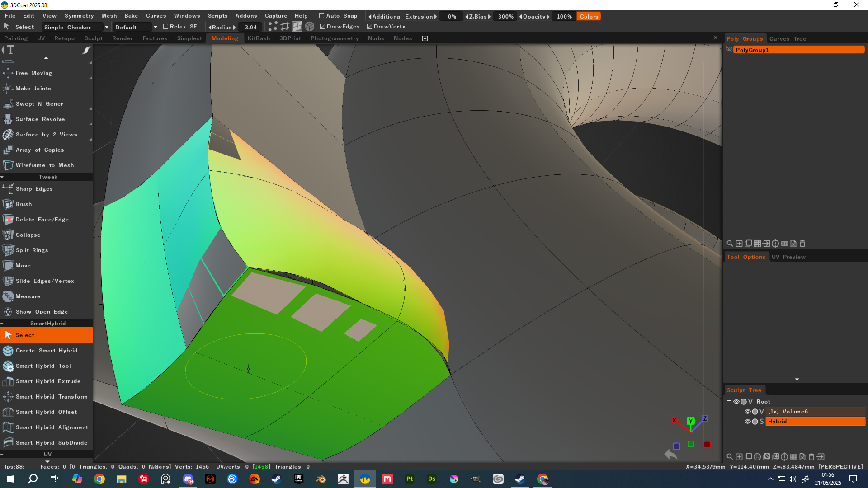The height and width of the screenshot is (488, 868).
Task: Click the Opacity slider value
Action: click(x=564, y=17)
